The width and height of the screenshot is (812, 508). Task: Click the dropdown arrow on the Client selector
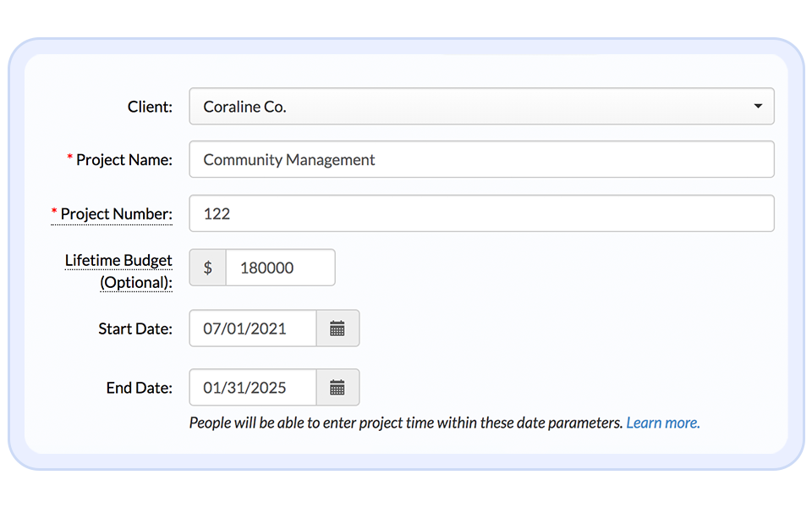tap(758, 106)
